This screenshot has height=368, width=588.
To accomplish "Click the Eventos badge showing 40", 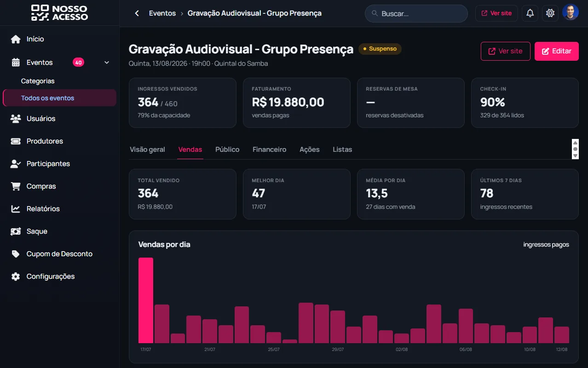I will tap(78, 63).
